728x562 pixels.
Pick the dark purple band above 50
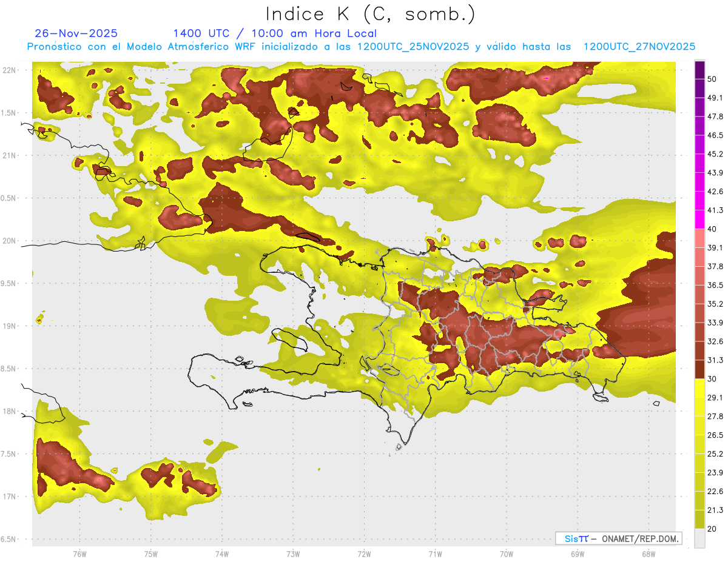(699, 70)
